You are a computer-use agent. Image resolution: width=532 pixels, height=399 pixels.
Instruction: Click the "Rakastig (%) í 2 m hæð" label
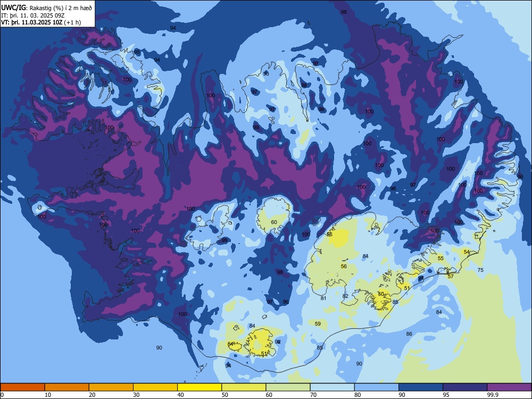pos(61,8)
